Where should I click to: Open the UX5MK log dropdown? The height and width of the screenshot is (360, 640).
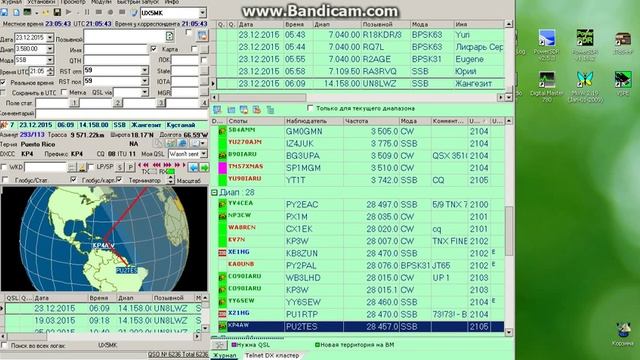click(202, 13)
